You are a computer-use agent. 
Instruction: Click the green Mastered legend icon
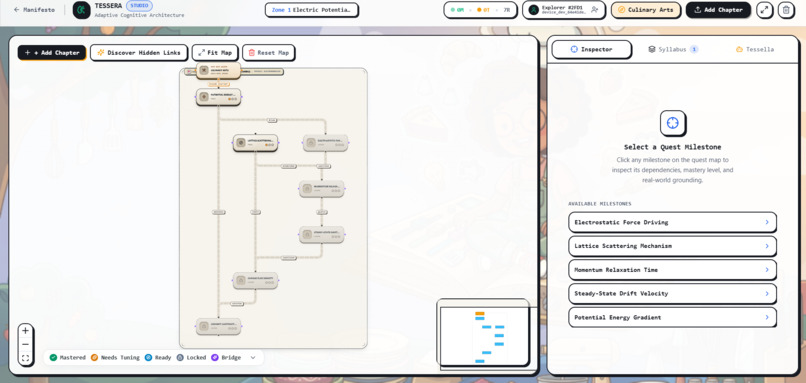[x=53, y=357]
